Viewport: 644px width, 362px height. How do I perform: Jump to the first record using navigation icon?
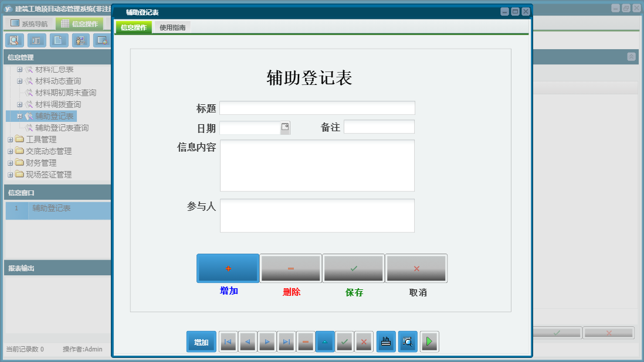(x=228, y=341)
